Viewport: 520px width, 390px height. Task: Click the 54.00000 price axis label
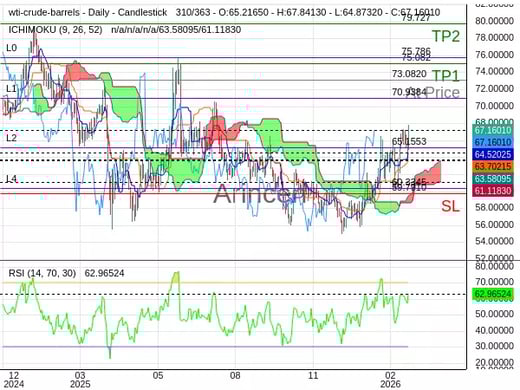(494, 241)
